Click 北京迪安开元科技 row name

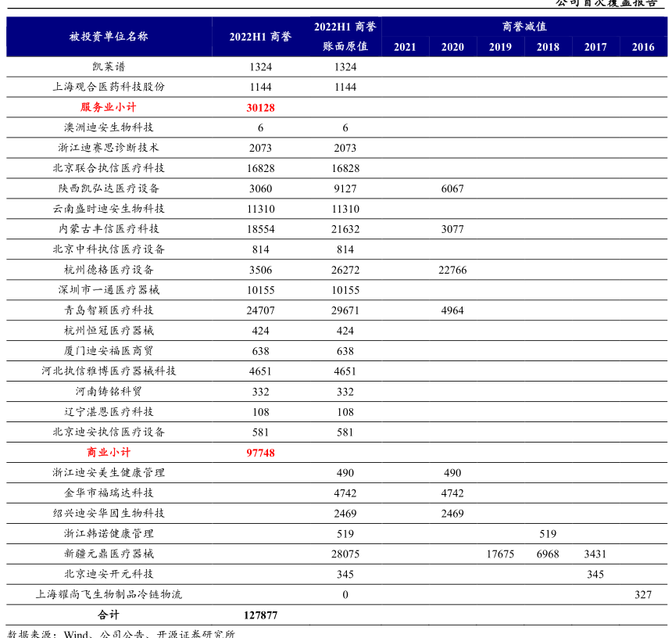click(109, 574)
